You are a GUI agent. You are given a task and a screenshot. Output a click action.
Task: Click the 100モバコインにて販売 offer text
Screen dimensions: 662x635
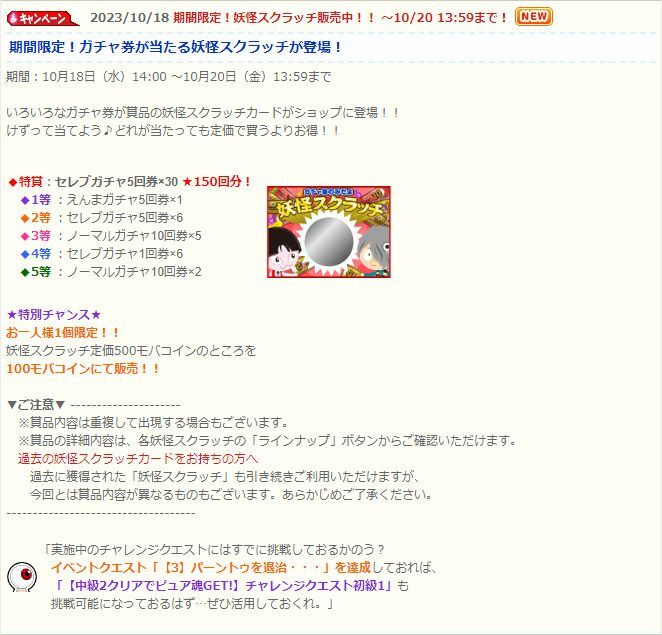pos(83,369)
